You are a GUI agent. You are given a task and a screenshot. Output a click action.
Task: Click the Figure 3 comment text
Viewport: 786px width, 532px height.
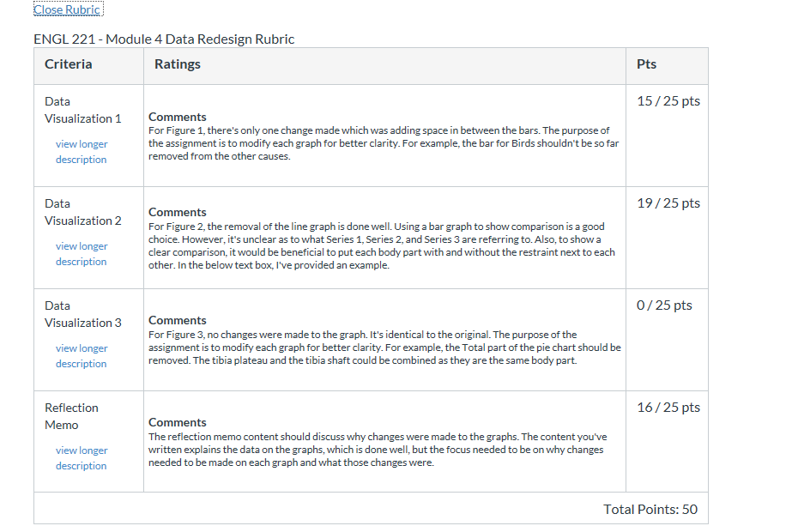(x=384, y=348)
